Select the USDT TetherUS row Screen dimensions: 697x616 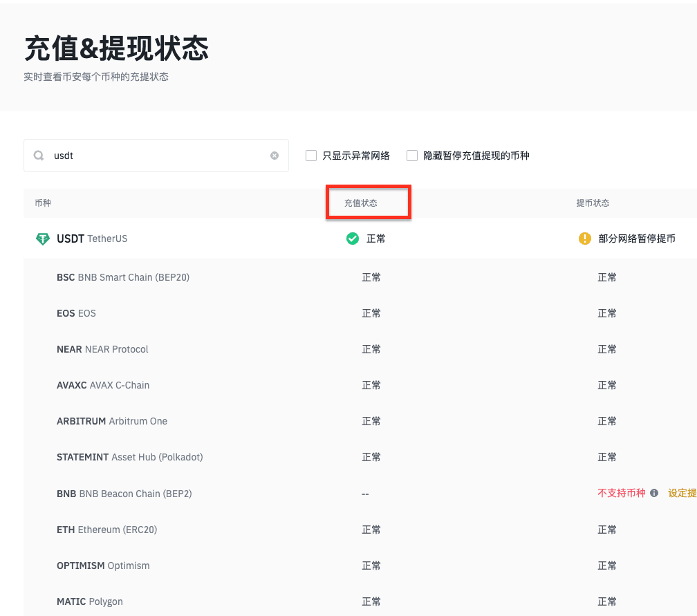[360, 239]
